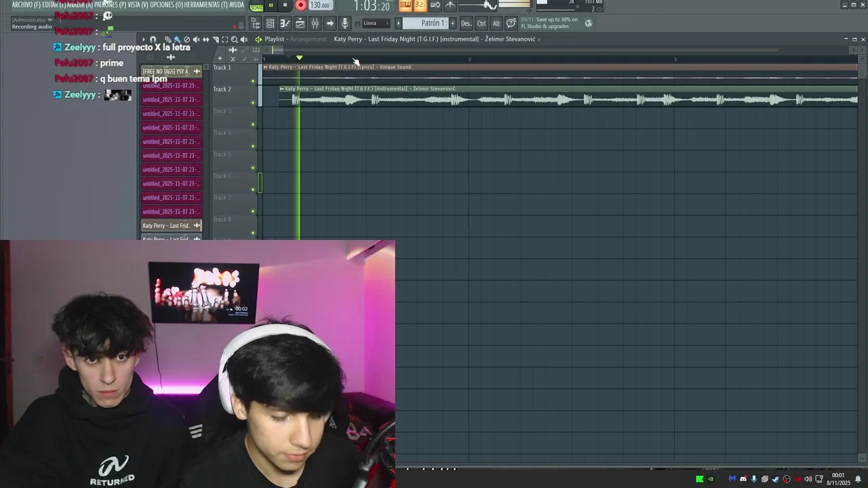Open the Mixer view icon
Image resolution: width=868 pixels, height=488 pixels.
315,24
